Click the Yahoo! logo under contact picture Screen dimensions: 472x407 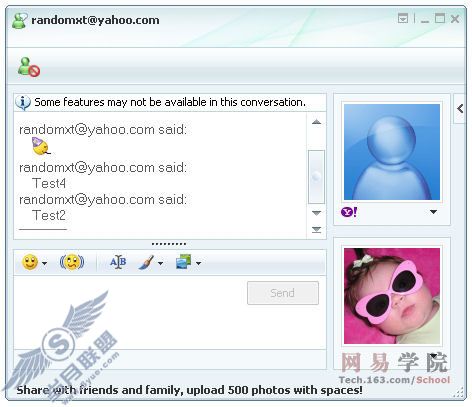click(x=349, y=212)
